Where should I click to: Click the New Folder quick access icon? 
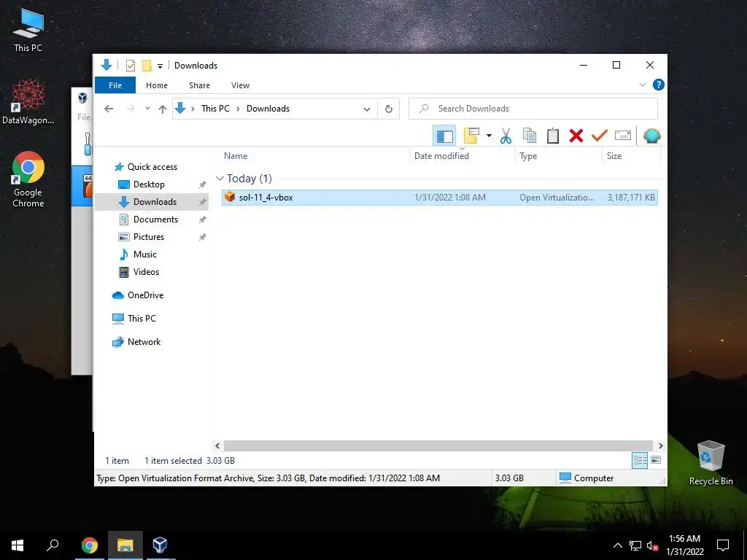147,65
